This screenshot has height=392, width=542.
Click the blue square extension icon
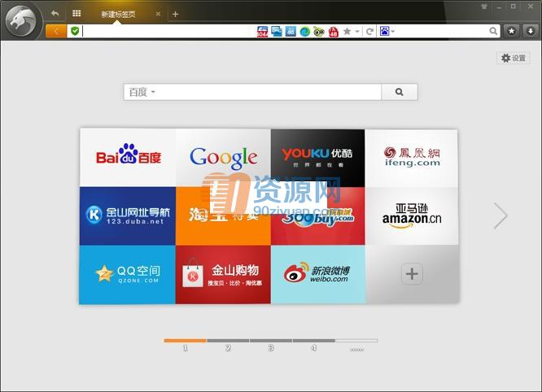click(291, 32)
